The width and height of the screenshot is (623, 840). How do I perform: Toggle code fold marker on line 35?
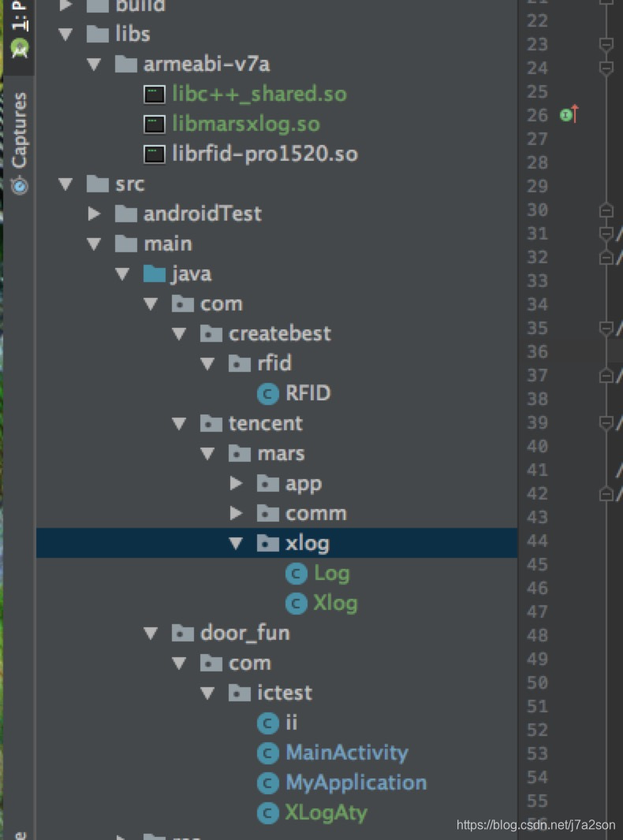606,329
